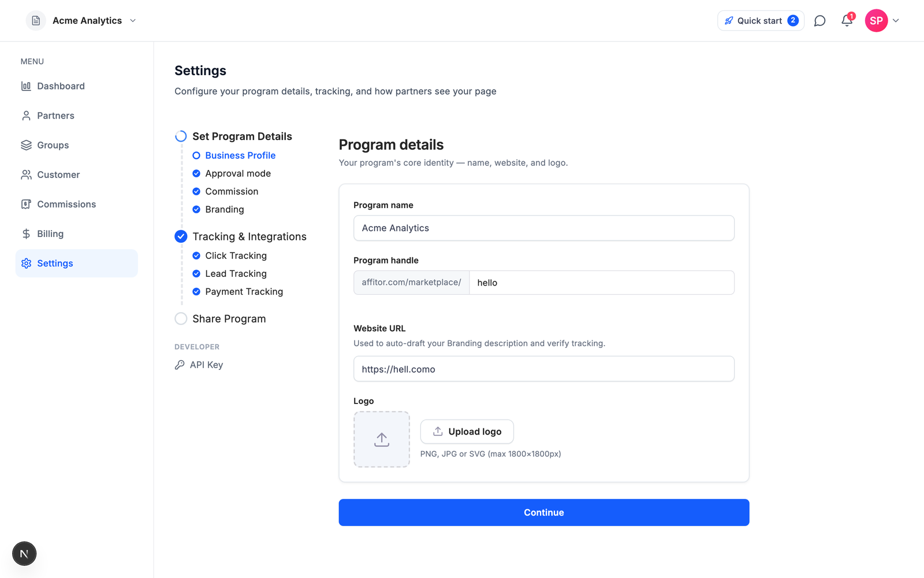Click the Continue button
This screenshot has height=578, width=924.
[x=544, y=513]
